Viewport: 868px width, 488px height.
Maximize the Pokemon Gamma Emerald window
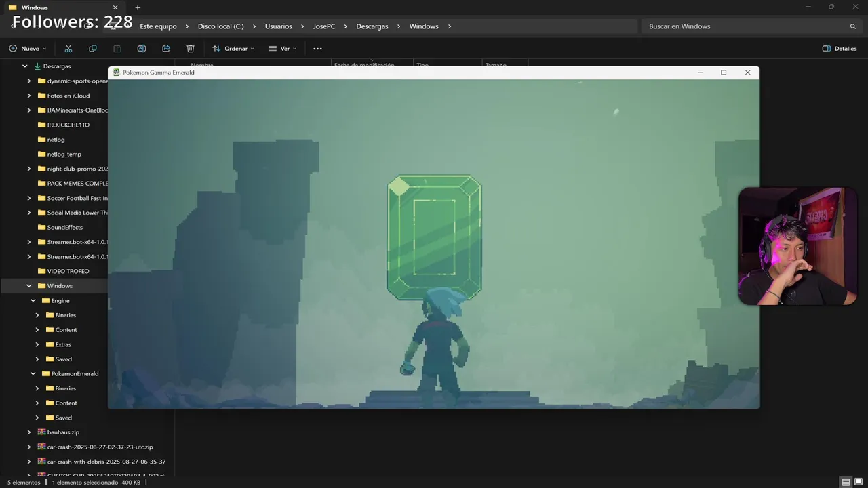(724, 73)
